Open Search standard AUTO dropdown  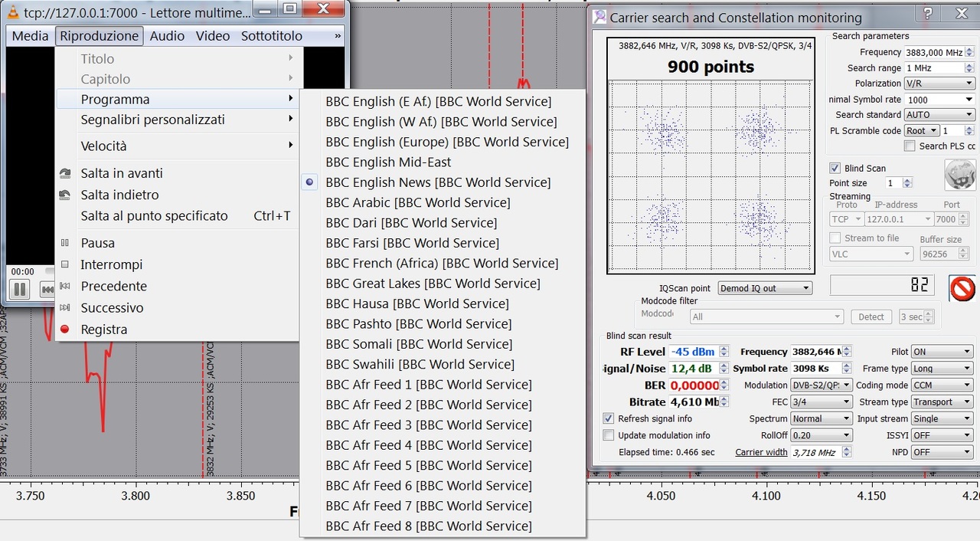939,115
